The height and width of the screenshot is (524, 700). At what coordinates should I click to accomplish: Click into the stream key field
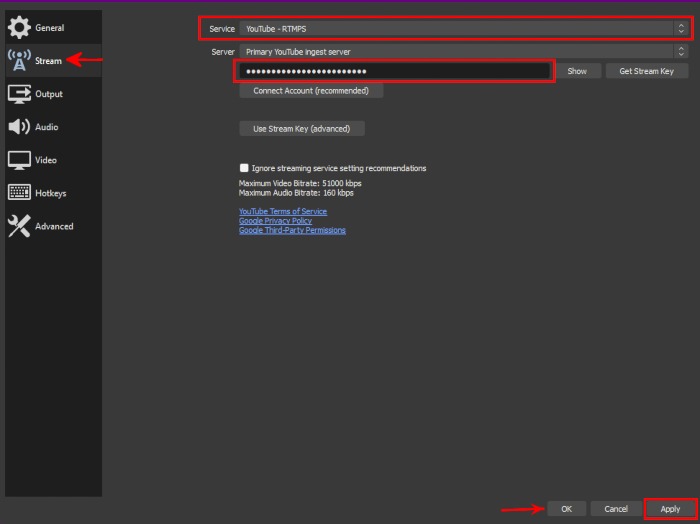395,71
